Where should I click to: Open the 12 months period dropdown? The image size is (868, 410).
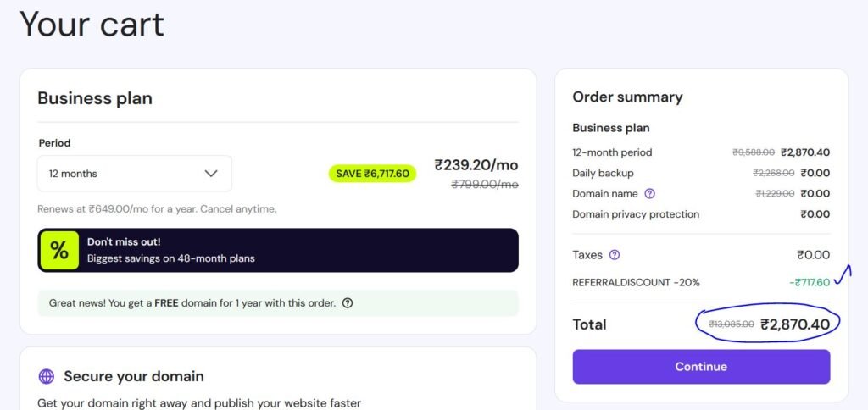pyautogui.click(x=134, y=174)
